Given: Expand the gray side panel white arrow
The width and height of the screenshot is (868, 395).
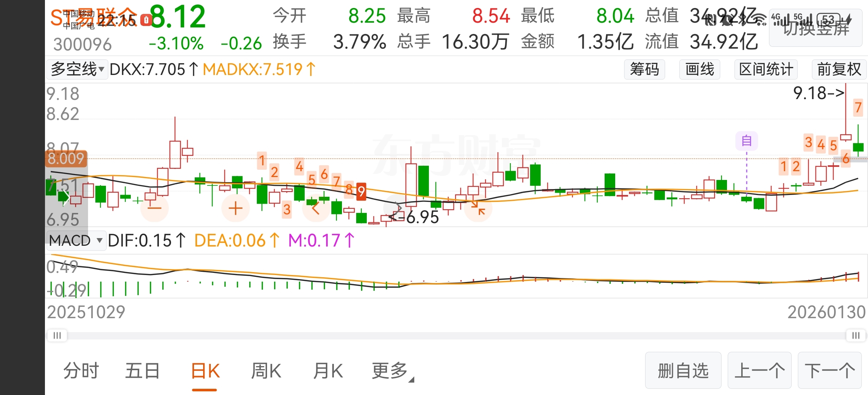Looking at the screenshot, I should [66, 197].
